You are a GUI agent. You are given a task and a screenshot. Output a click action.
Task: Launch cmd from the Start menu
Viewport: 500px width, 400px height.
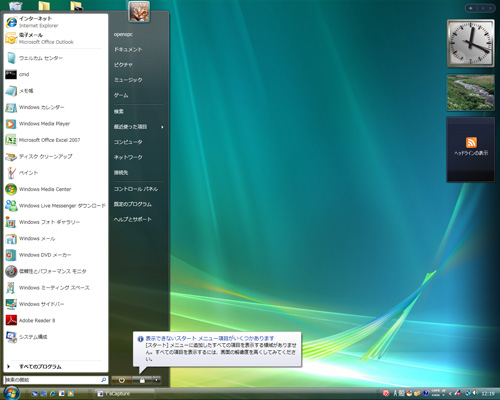[x=56, y=74]
